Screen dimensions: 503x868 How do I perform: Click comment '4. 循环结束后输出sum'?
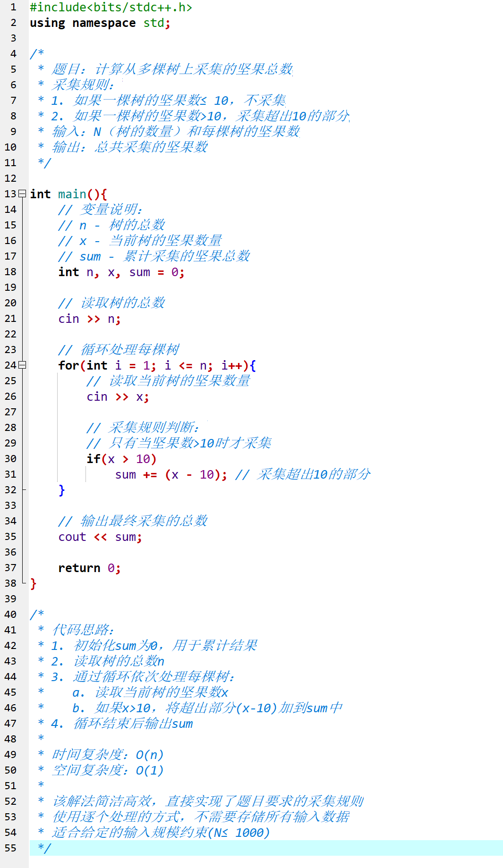point(122,724)
